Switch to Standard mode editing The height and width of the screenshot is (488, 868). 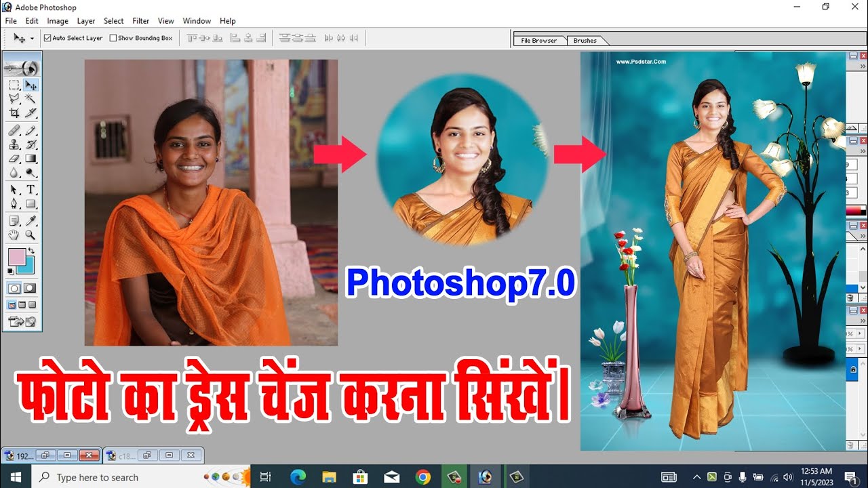click(x=14, y=288)
